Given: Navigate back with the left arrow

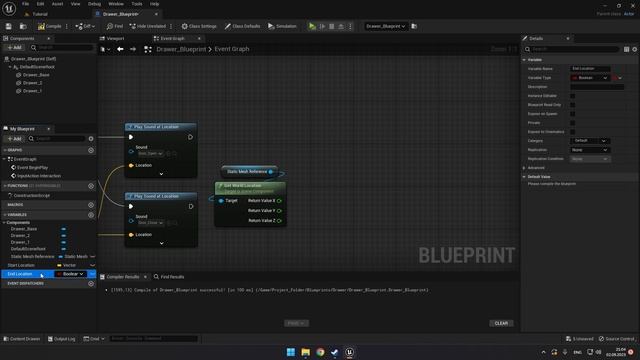Looking at the screenshot, I should pyautogui.click(x=120, y=49).
